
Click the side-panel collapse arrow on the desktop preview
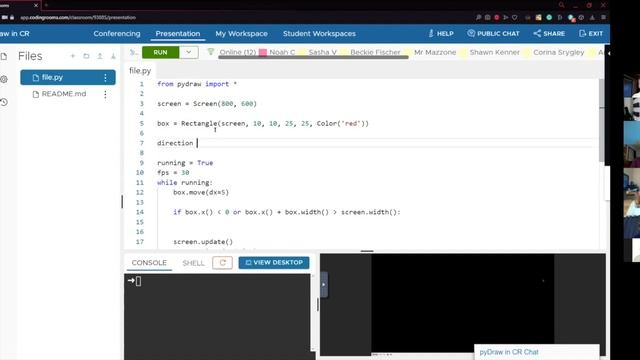click(x=324, y=284)
